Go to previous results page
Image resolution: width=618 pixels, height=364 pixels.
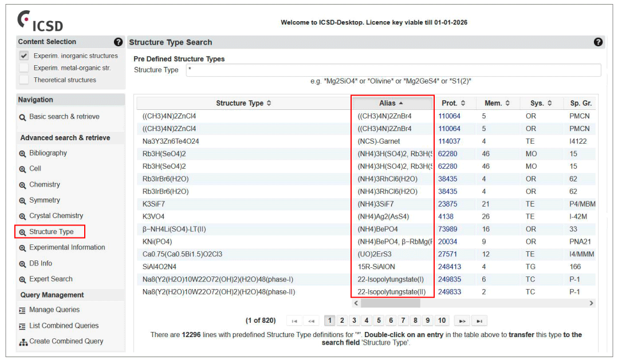click(312, 321)
